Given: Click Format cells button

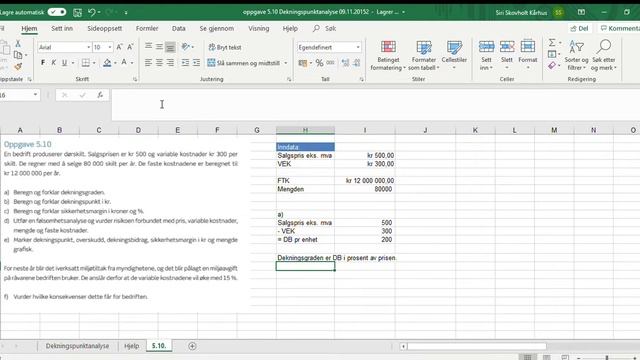Looking at the screenshot, I should (x=528, y=55).
